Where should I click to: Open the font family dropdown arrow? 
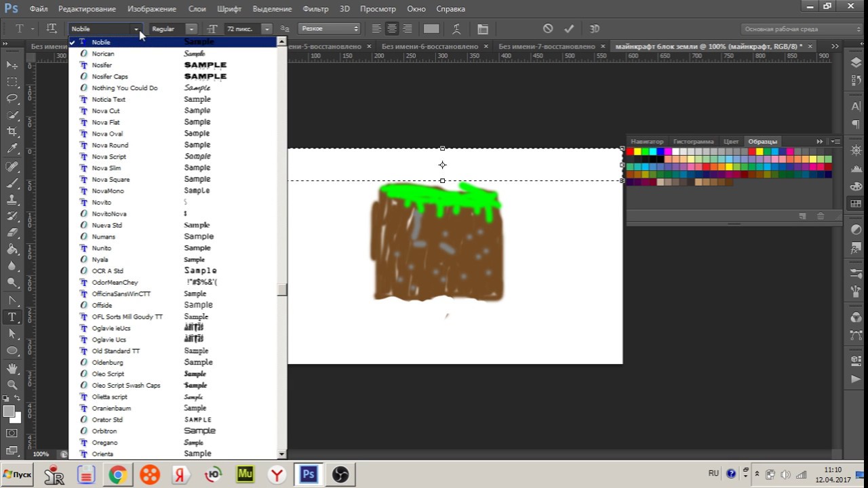pyautogui.click(x=136, y=29)
